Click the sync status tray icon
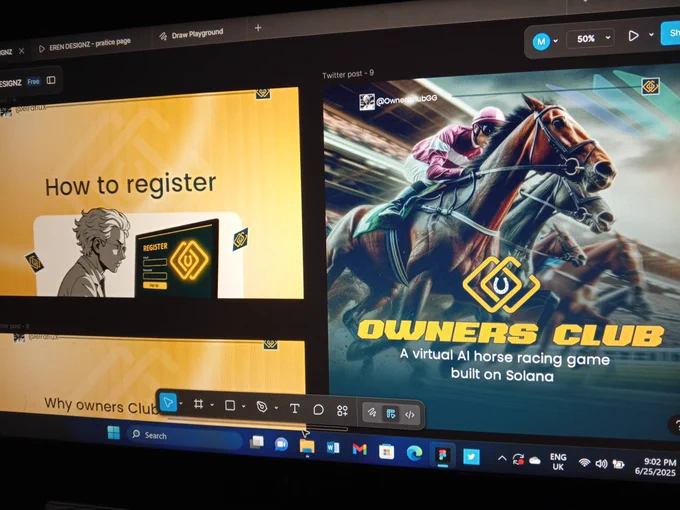Screen dimensions: 680x510 click(518, 460)
